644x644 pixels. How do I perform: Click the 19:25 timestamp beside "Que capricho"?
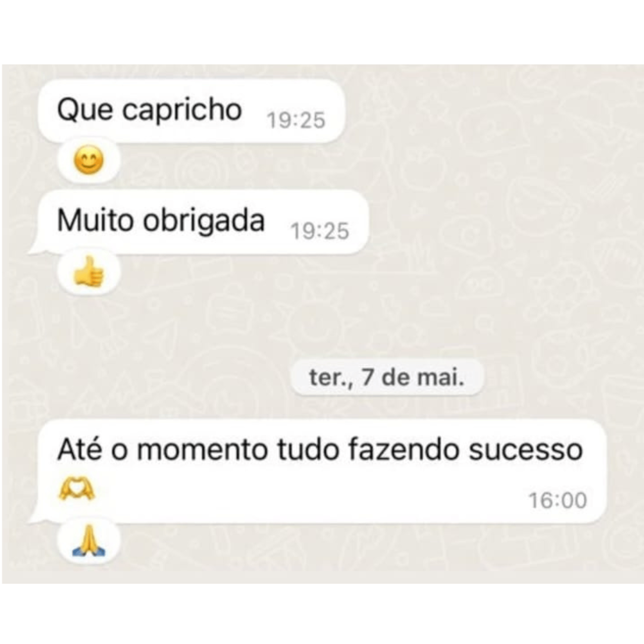[296, 120]
